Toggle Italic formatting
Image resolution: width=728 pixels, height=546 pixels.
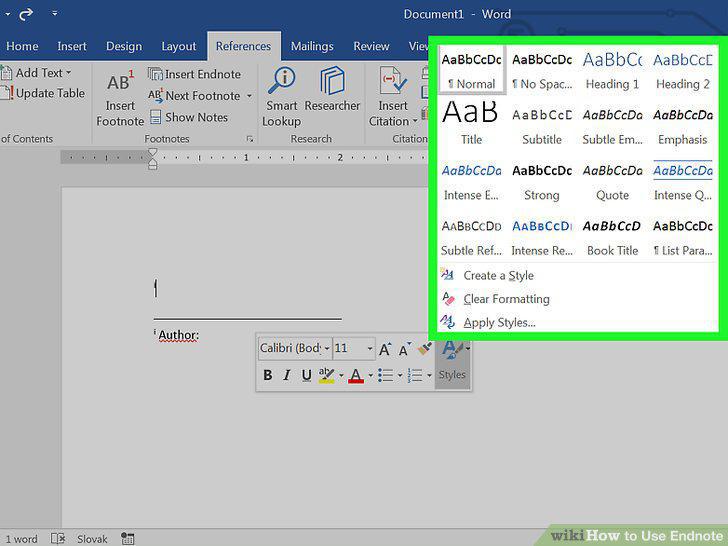287,375
